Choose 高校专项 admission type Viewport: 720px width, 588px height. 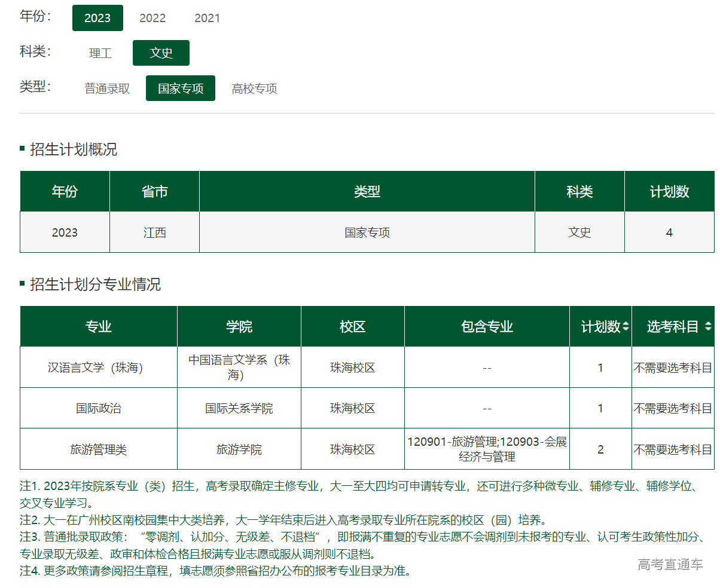(x=254, y=88)
